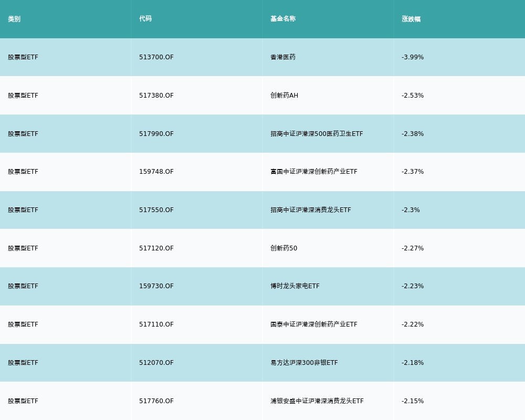
Task: Click the 基金名称 column header
Action: pyautogui.click(x=283, y=19)
